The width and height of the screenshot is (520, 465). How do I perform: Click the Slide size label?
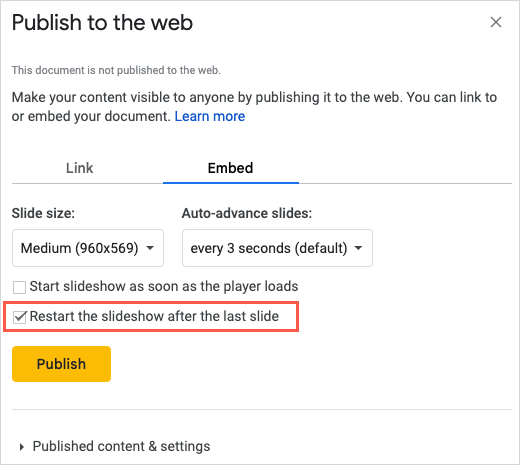43,213
